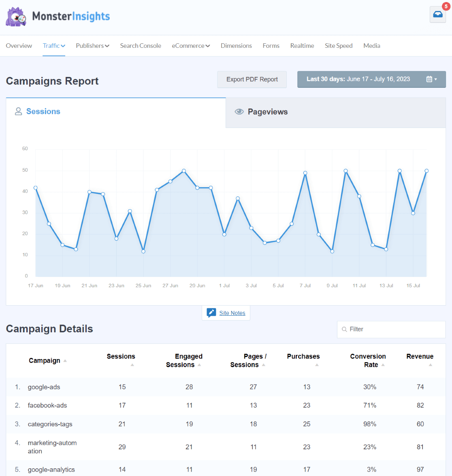The width and height of the screenshot is (452, 476).
Task: Open the Site Notes link
Action: click(232, 313)
